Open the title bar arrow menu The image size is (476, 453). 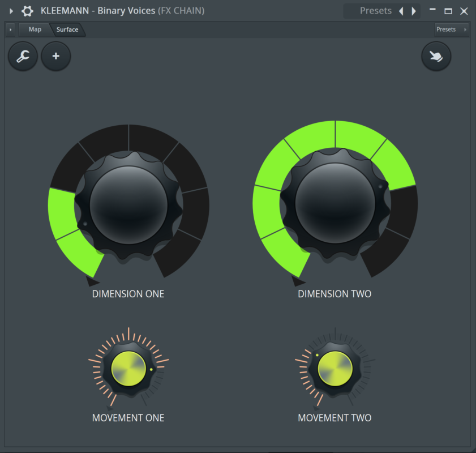click(11, 11)
